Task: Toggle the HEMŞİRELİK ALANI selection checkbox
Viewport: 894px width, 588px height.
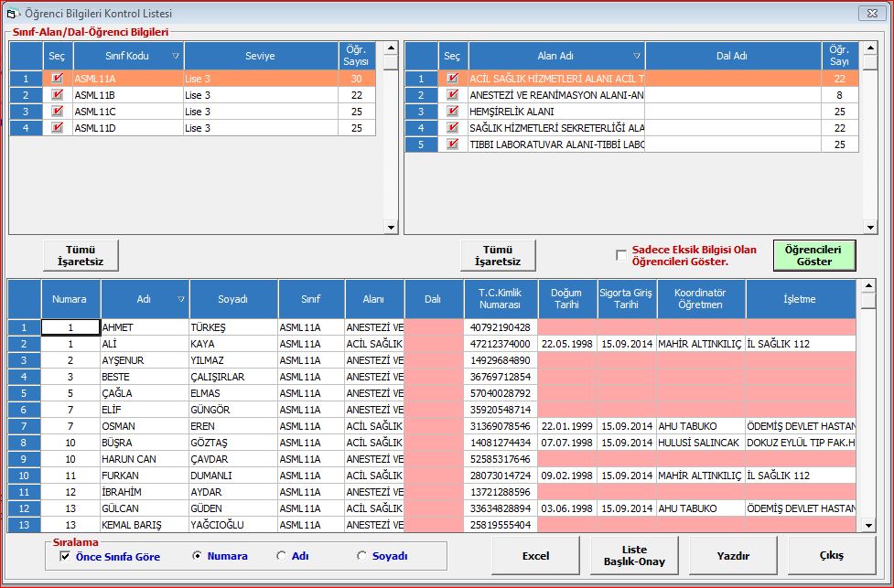Action: point(452,112)
